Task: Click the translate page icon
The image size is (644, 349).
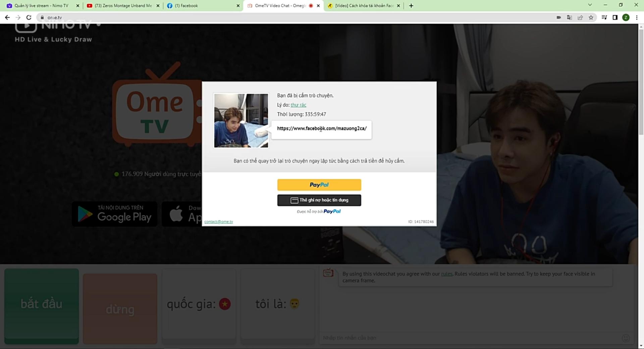Action: click(x=570, y=17)
